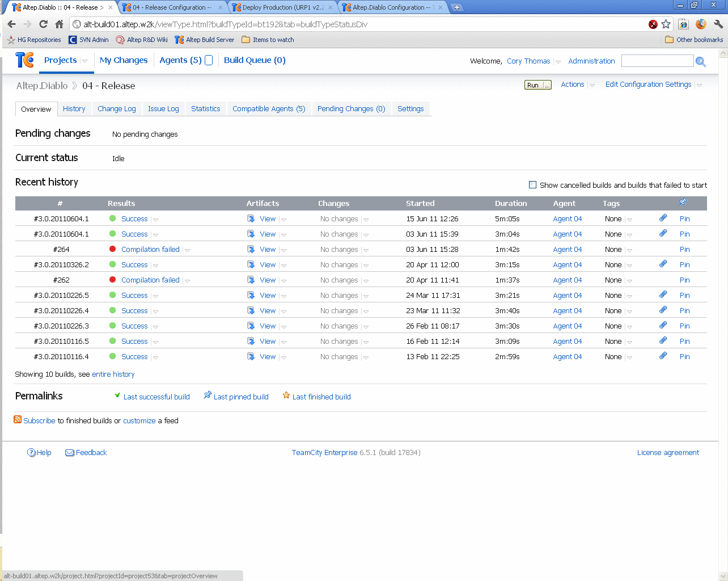Open Altep Build Server bookmark

pos(205,40)
